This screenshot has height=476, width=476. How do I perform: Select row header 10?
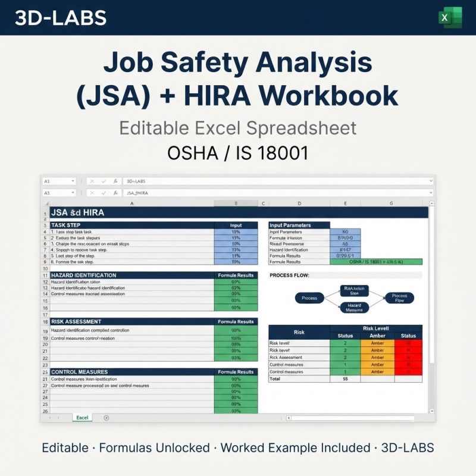click(x=45, y=269)
